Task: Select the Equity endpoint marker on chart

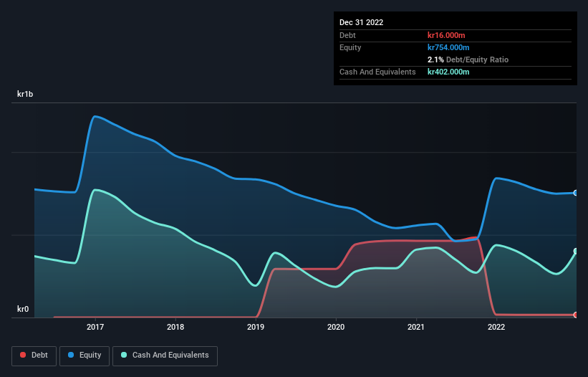Action: point(576,193)
